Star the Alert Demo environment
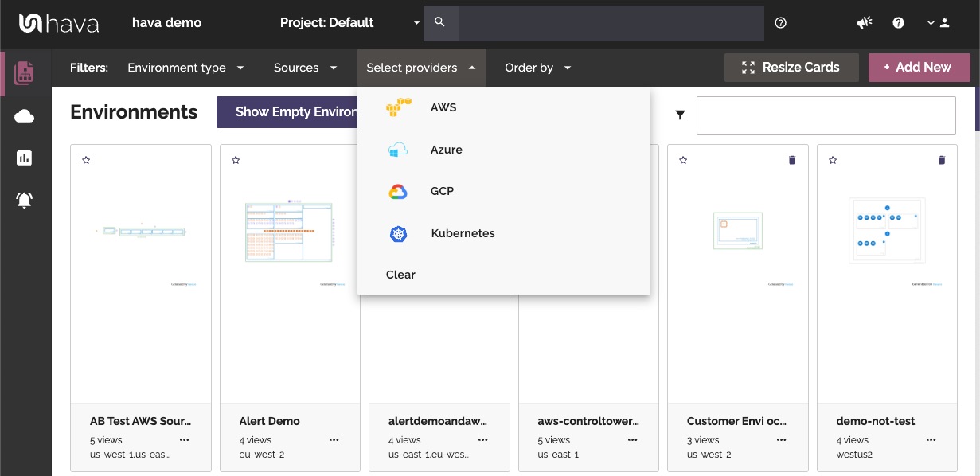 pyautogui.click(x=236, y=160)
